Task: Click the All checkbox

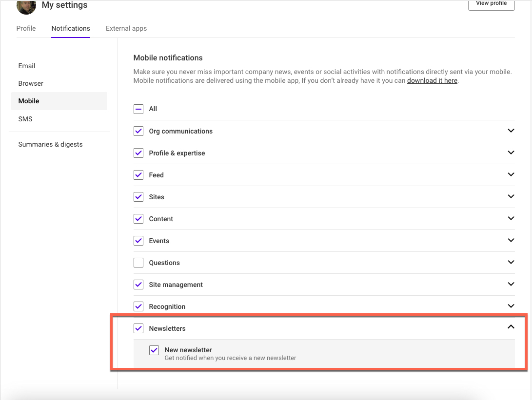Action: pos(138,109)
